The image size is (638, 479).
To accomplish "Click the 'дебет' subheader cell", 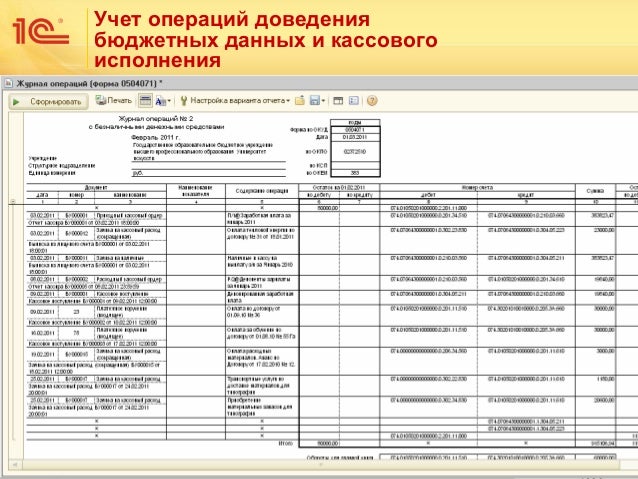I will point(428,195).
